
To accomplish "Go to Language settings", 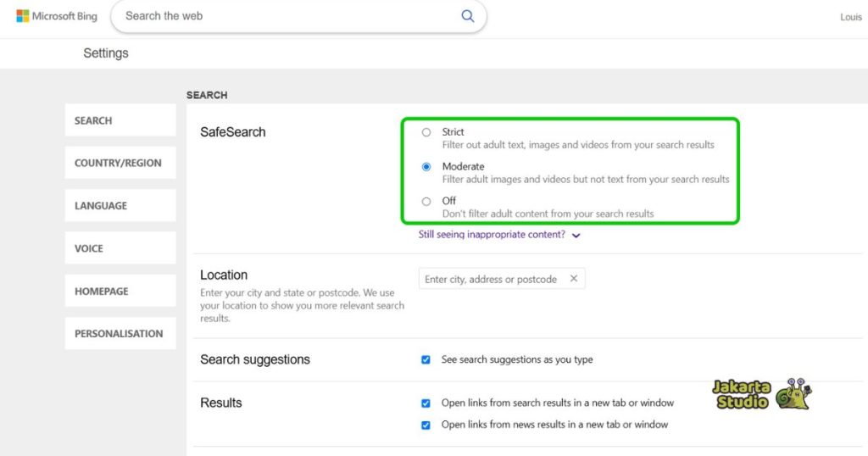I will point(120,205).
